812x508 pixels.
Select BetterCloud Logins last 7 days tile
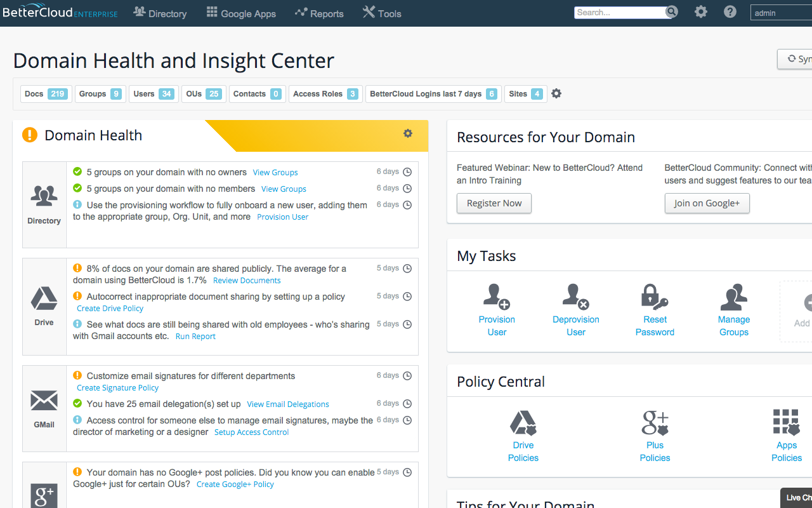(434, 93)
